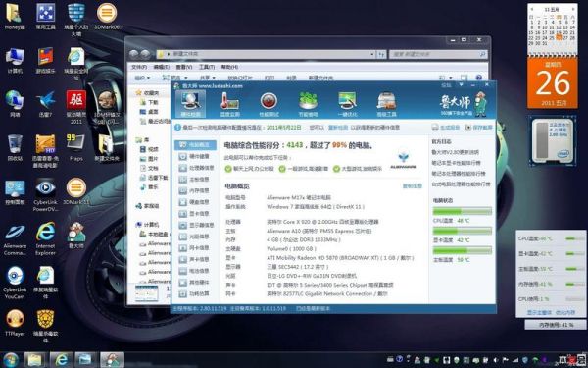
Task: Open the 帮助(H) menu in Explorer
Action: pos(229,67)
